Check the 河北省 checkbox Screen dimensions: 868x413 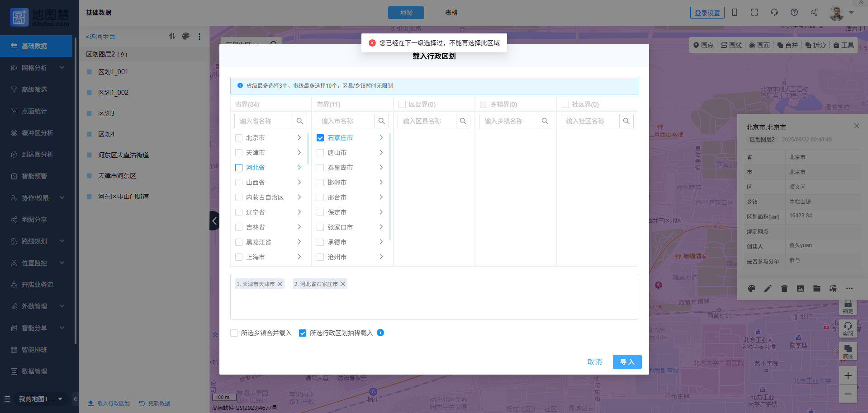239,168
